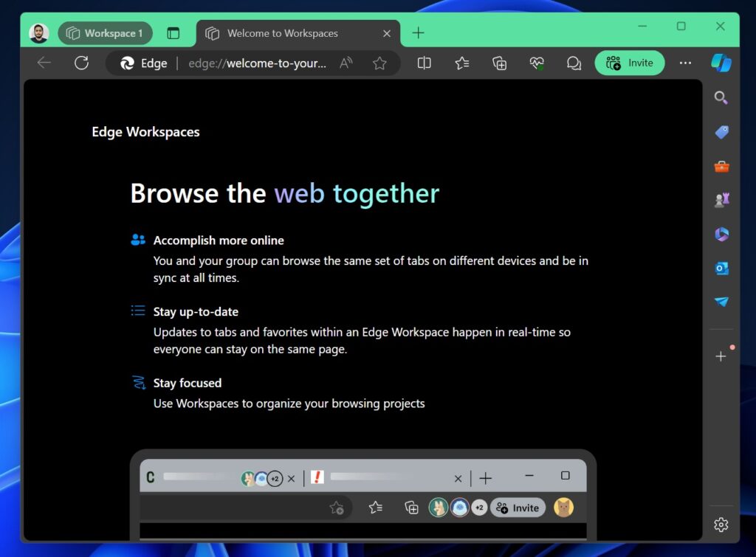Open the Collections panel

(499, 63)
